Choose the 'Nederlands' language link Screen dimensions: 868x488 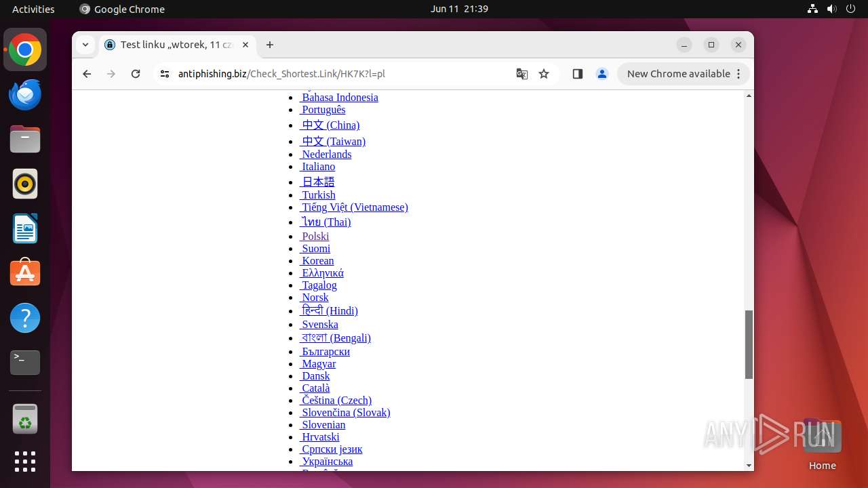pyautogui.click(x=325, y=155)
